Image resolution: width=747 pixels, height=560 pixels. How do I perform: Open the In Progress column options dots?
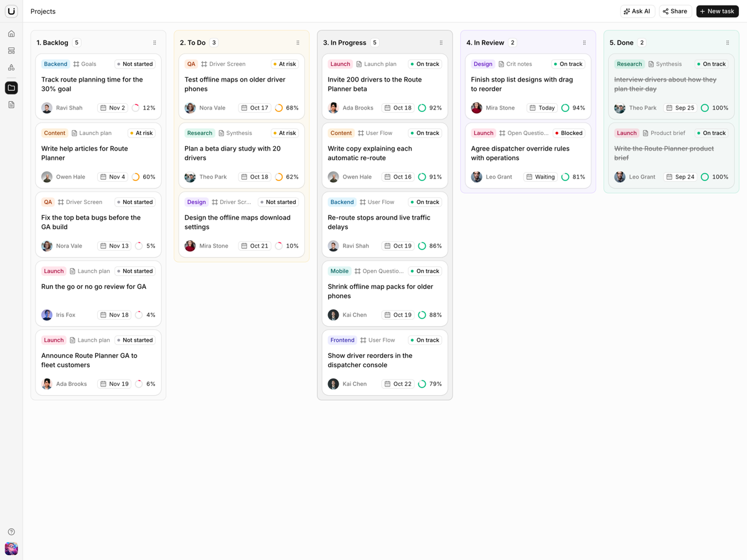pyautogui.click(x=441, y=43)
